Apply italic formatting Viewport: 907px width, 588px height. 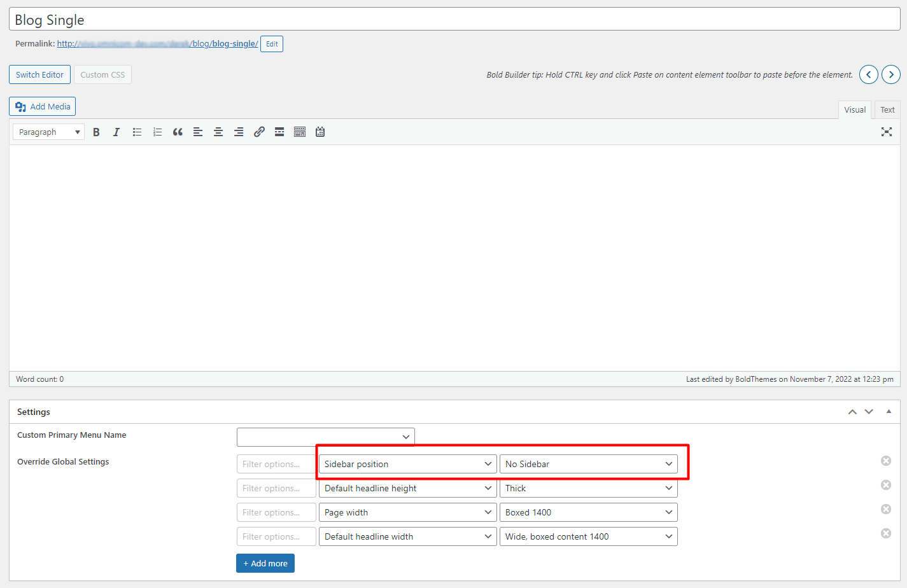point(116,132)
